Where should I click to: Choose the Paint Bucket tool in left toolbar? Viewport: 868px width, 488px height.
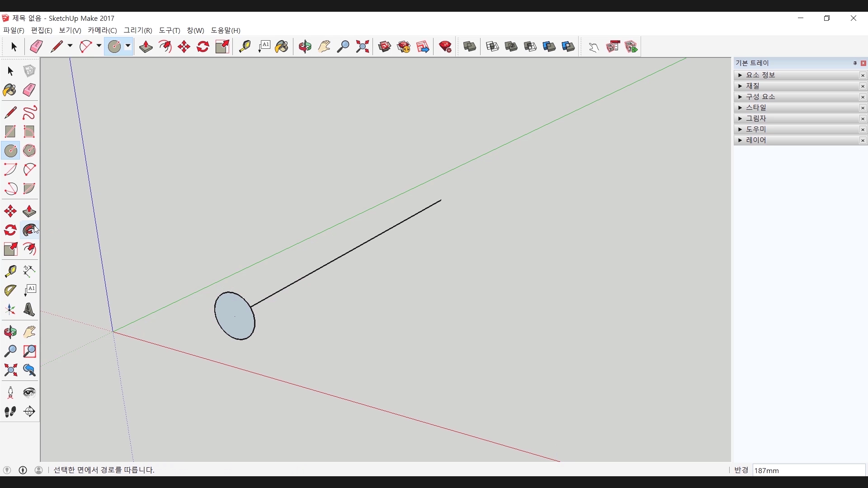click(10, 90)
